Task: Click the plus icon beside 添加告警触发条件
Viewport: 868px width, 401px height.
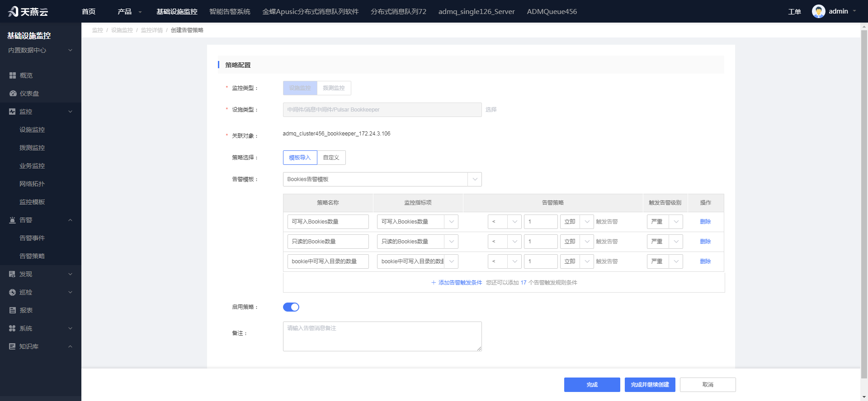Action: coord(434,283)
